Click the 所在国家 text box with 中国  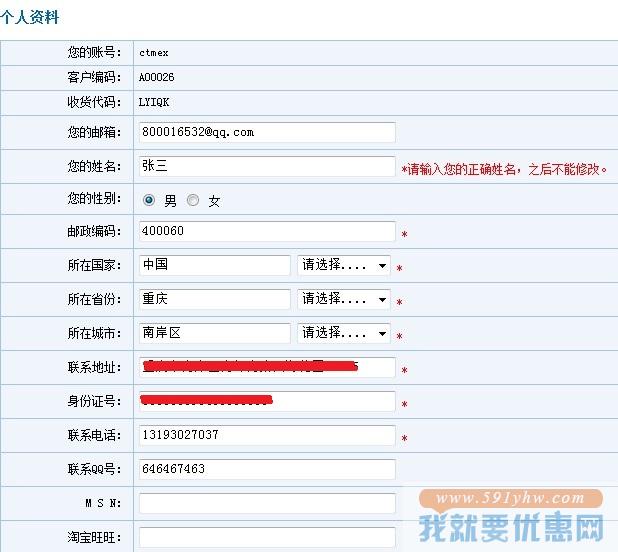(x=214, y=265)
